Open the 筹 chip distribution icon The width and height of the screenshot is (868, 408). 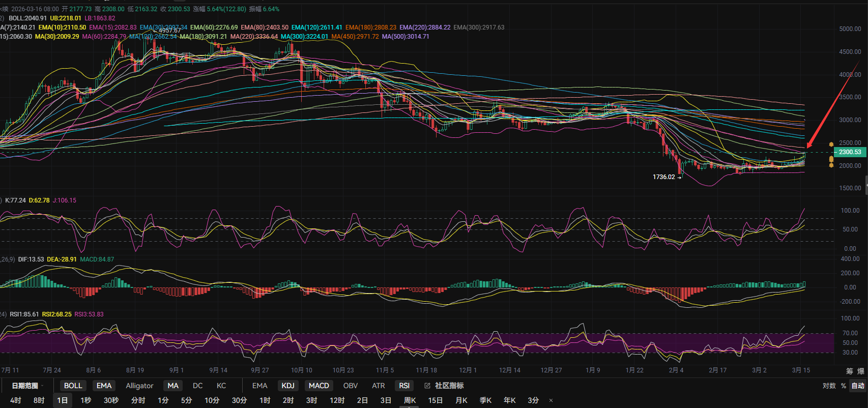point(849,371)
